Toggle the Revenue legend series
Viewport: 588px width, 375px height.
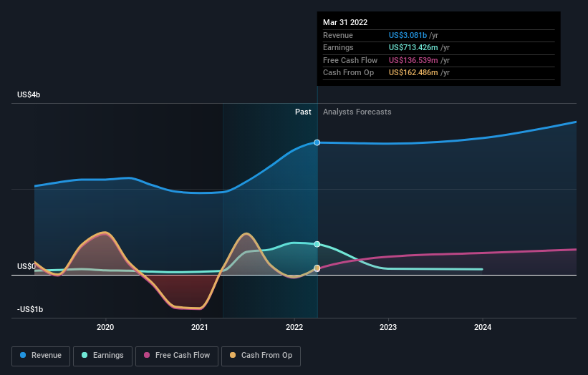(x=41, y=356)
